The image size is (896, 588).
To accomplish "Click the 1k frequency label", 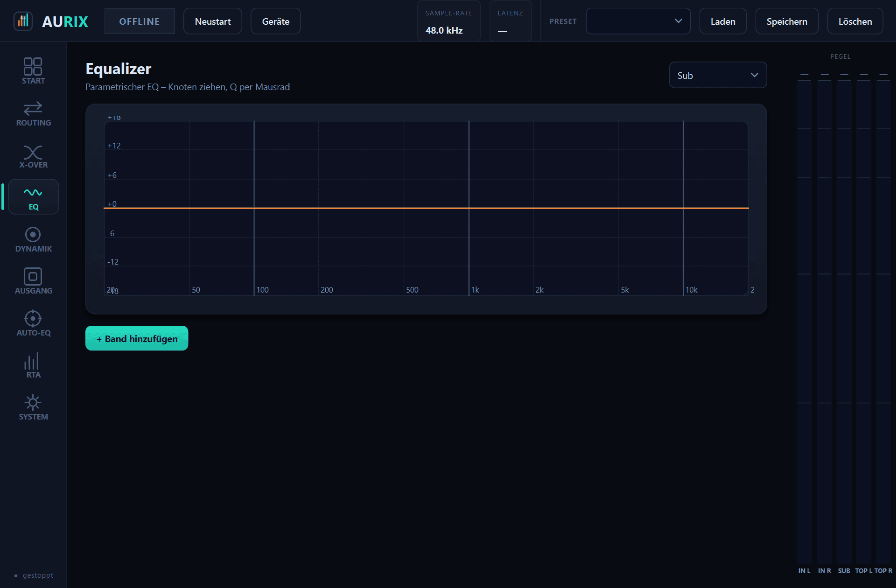I will click(475, 290).
